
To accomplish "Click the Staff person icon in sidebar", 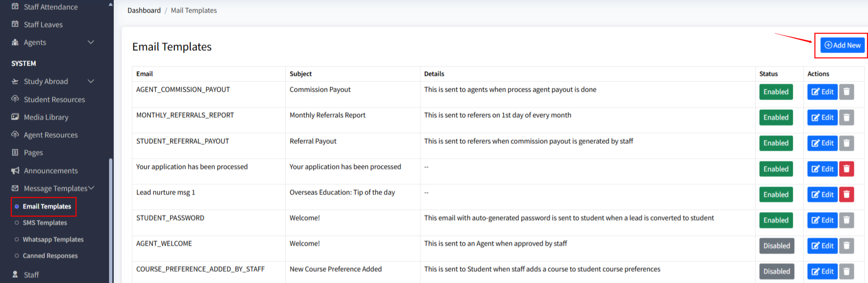I will point(15,275).
